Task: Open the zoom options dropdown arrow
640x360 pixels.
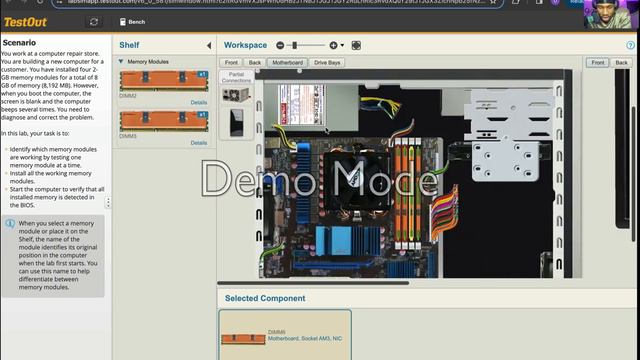Action: click(342, 45)
